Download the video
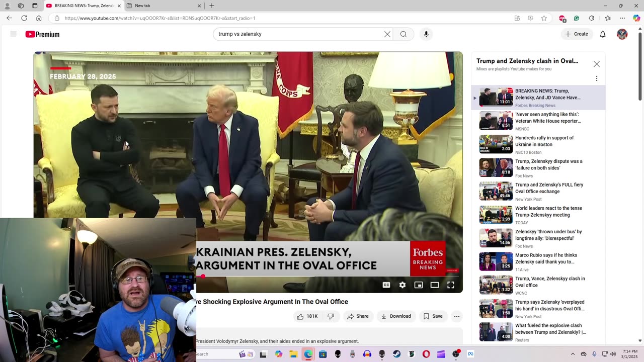This screenshot has width=644, height=362. click(x=396, y=316)
